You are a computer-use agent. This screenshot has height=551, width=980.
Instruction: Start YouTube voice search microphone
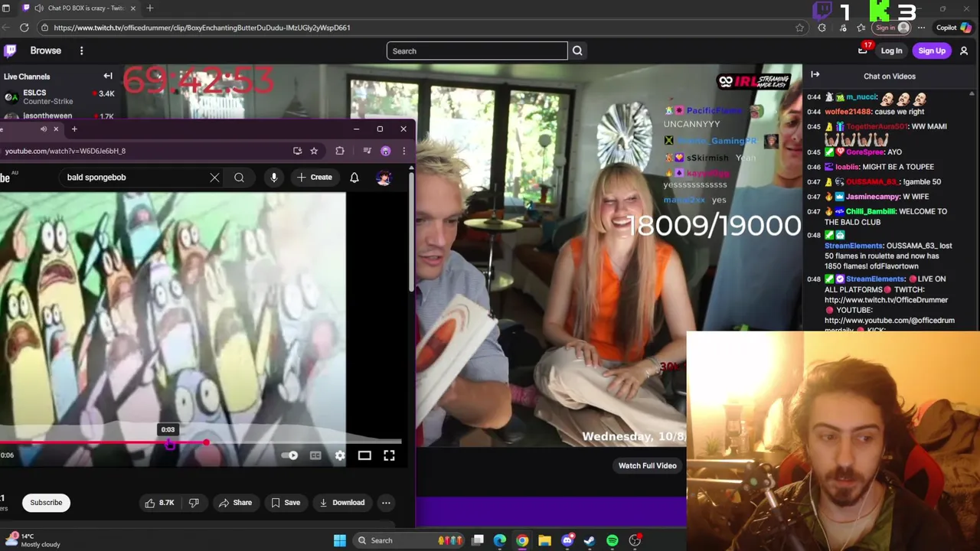tap(274, 178)
